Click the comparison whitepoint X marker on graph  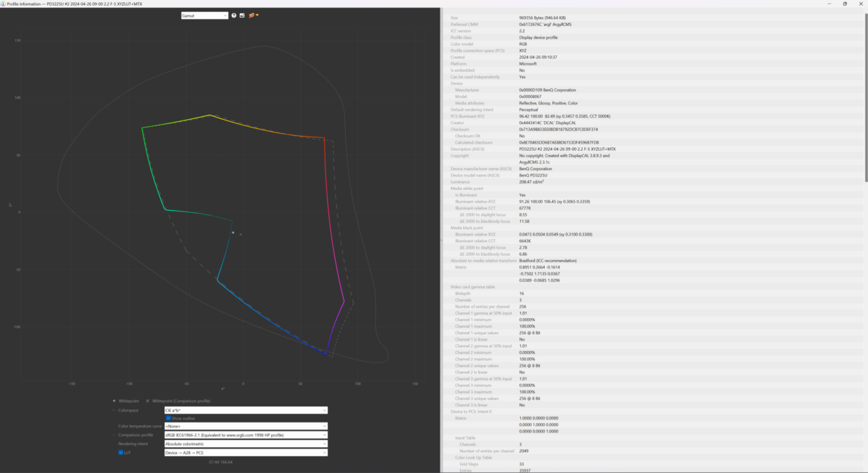pyautogui.click(x=240, y=235)
